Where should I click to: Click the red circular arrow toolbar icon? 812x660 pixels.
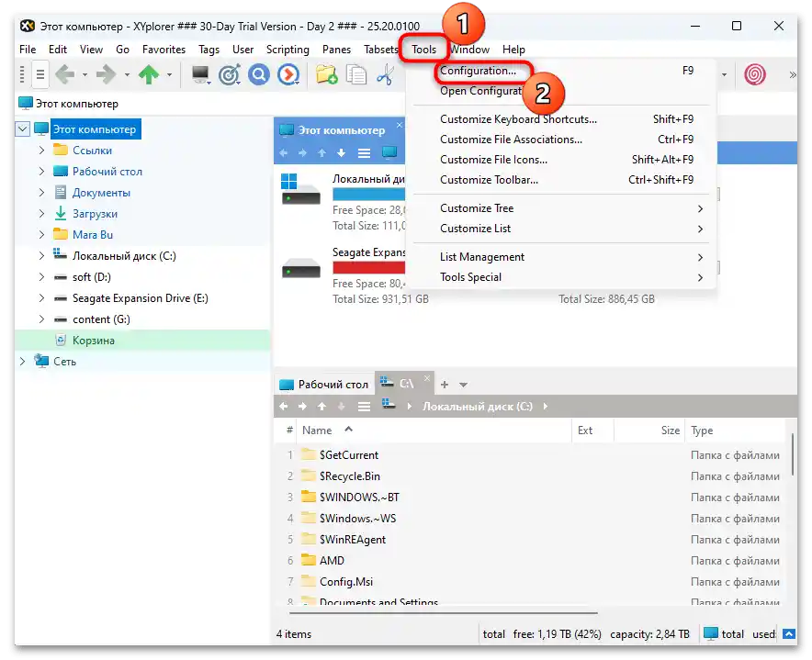coord(290,73)
